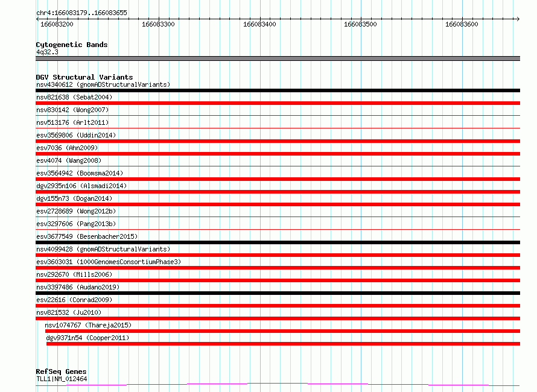Select dgv9371n54 (Cooper2011) variant
537x392 pixels.
tap(87, 338)
